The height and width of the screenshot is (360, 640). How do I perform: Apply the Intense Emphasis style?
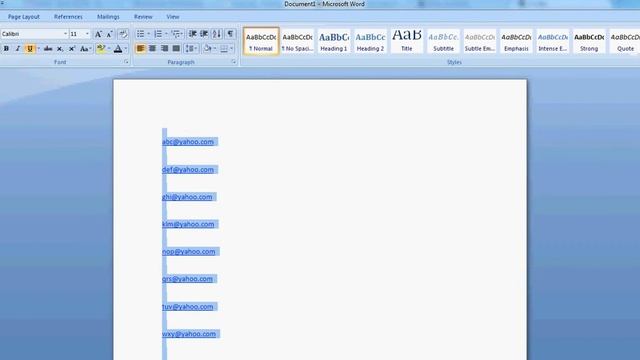tap(553, 41)
